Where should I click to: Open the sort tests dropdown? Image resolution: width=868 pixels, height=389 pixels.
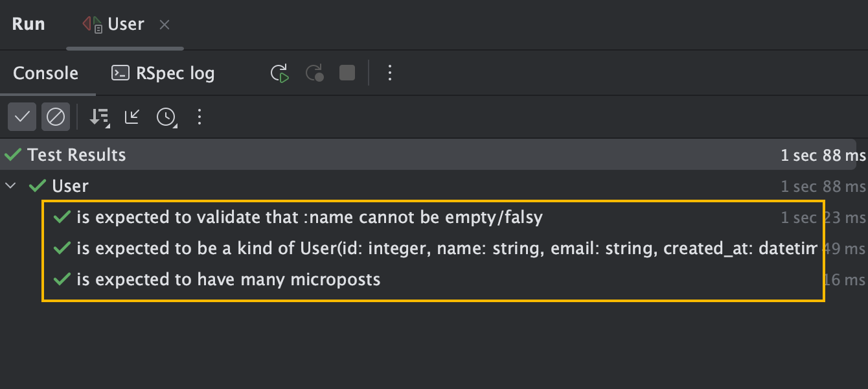[99, 117]
